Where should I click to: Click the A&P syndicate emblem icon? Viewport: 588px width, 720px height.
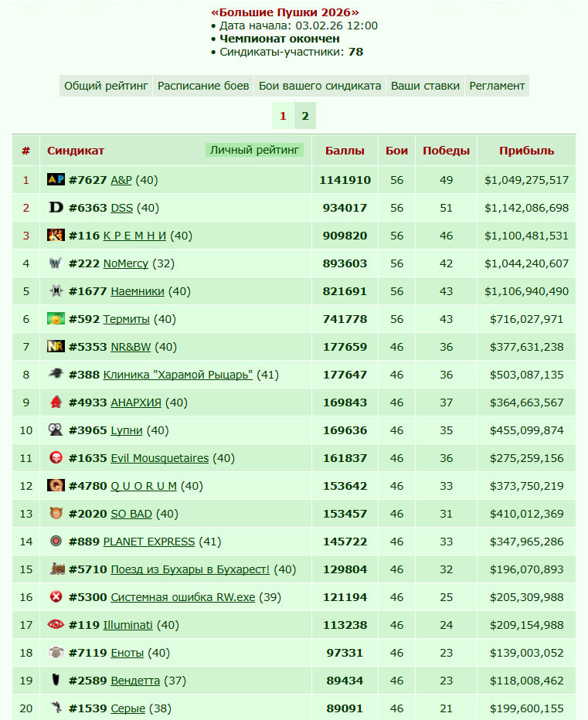click(x=56, y=179)
